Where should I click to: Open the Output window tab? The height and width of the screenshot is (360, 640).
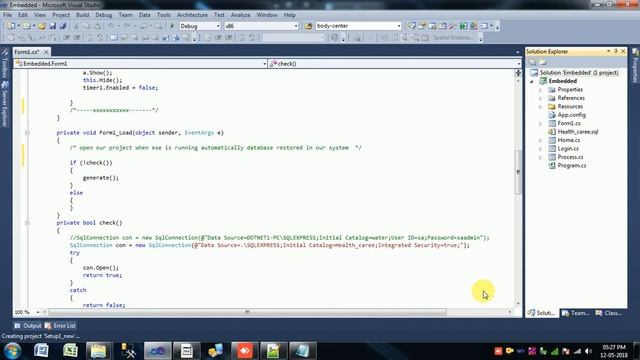point(28,326)
